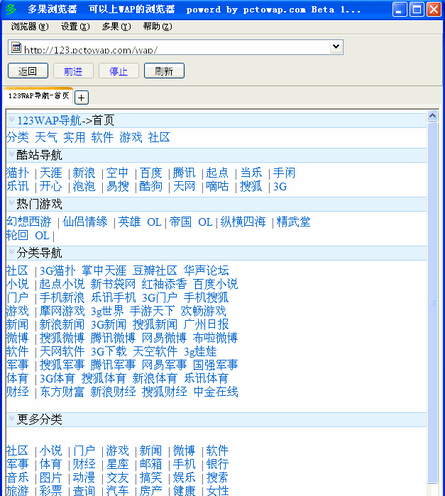Screen dimensions: 445x496
Task: Open the 腾讯 site link
Action: point(184,173)
